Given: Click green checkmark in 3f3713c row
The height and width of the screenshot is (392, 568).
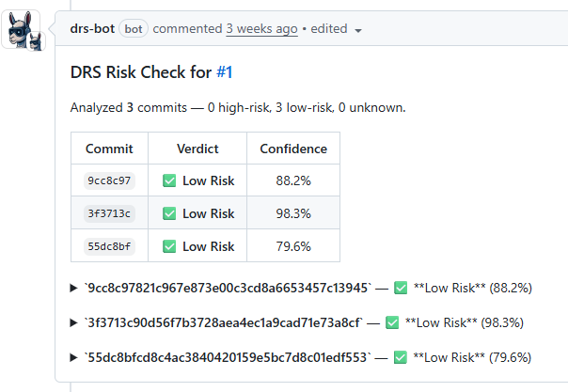Looking at the screenshot, I should (169, 213).
